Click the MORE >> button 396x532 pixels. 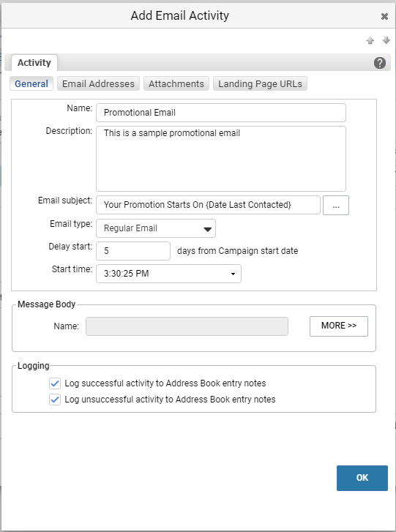(x=339, y=326)
